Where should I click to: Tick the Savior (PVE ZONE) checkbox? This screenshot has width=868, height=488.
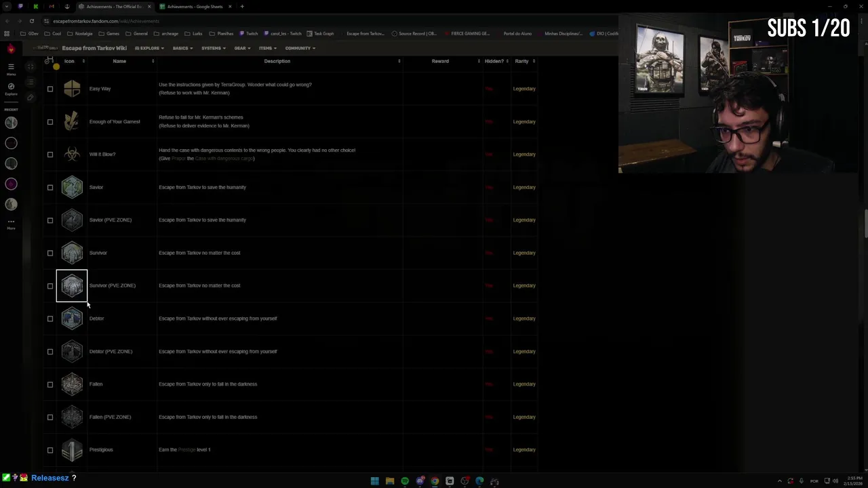coord(50,220)
